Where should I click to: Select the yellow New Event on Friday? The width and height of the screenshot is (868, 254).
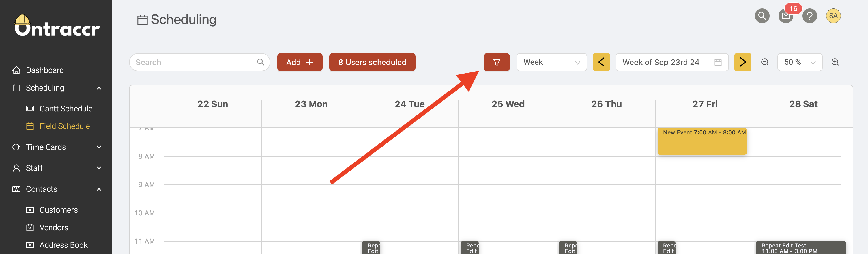tap(702, 141)
